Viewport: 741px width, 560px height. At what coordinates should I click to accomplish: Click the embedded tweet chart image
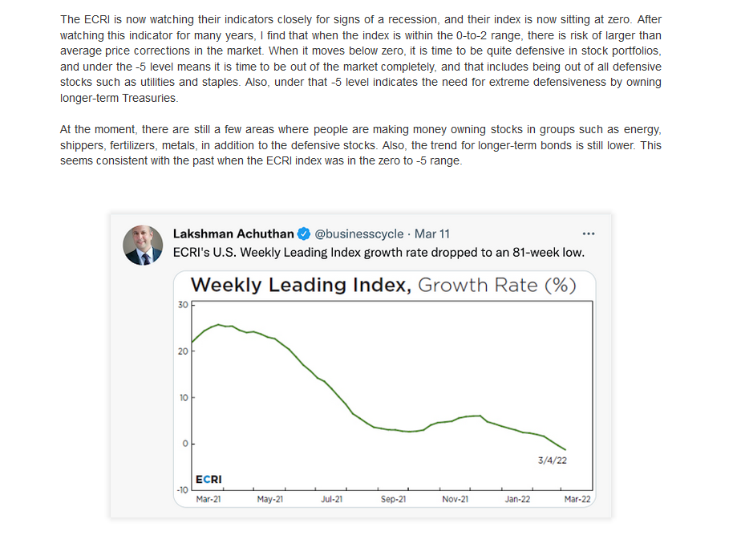pos(385,389)
